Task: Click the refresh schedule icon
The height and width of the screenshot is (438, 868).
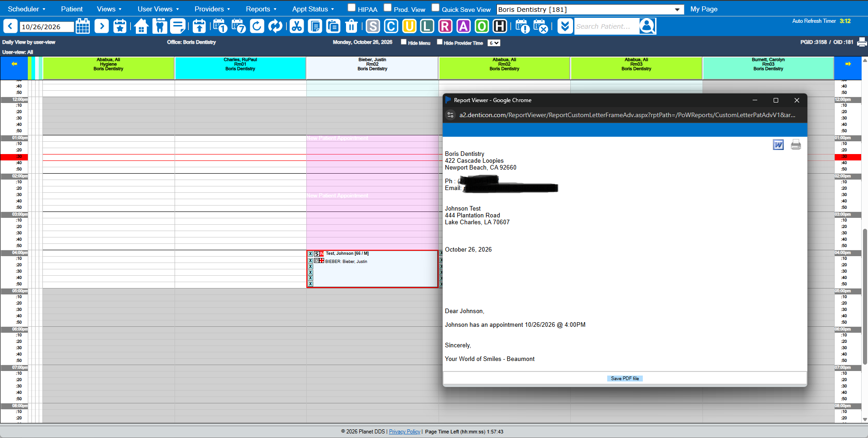Action: coord(257,26)
